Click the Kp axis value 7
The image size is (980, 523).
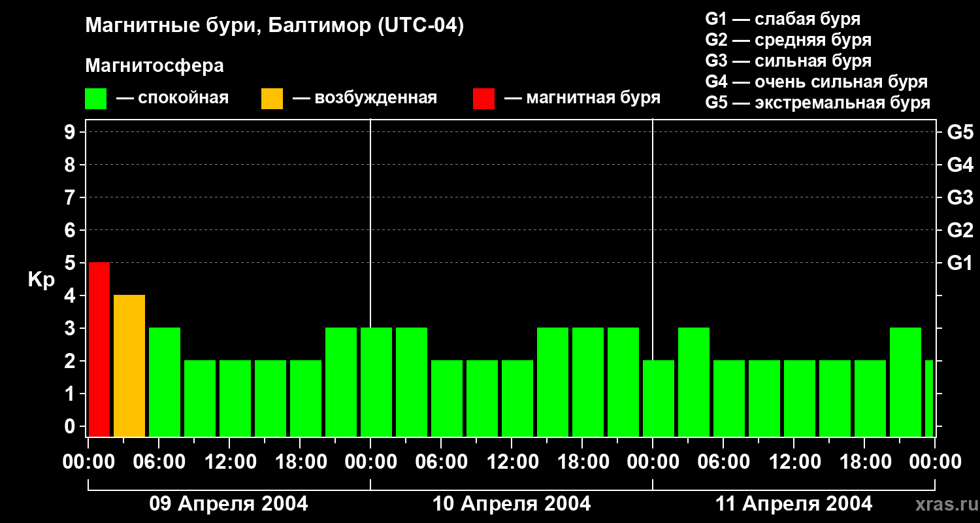[71, 197]
